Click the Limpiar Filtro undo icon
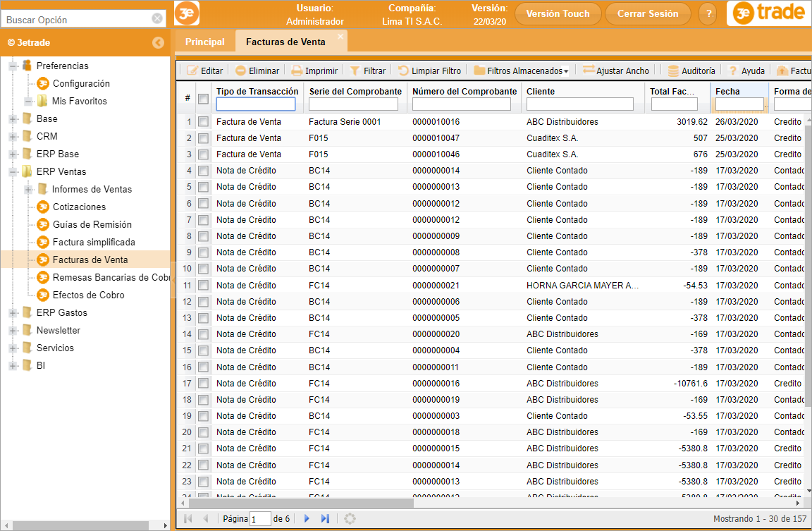812x531 pixels. pos(403,71)
